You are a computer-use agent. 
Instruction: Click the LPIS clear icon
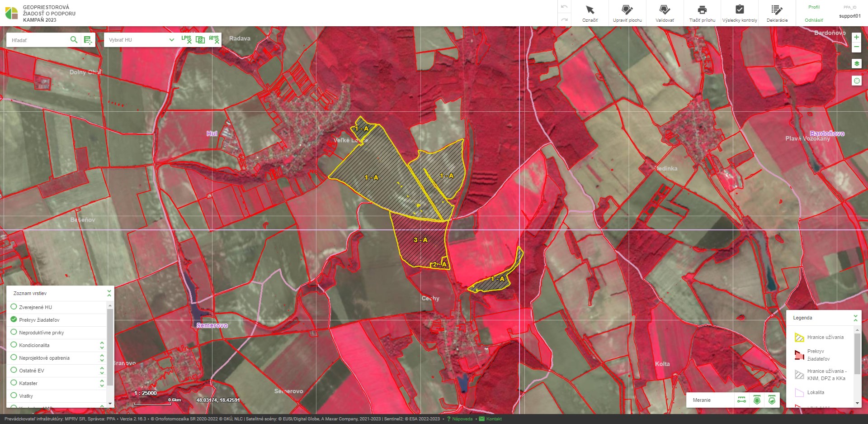(186, 39)
